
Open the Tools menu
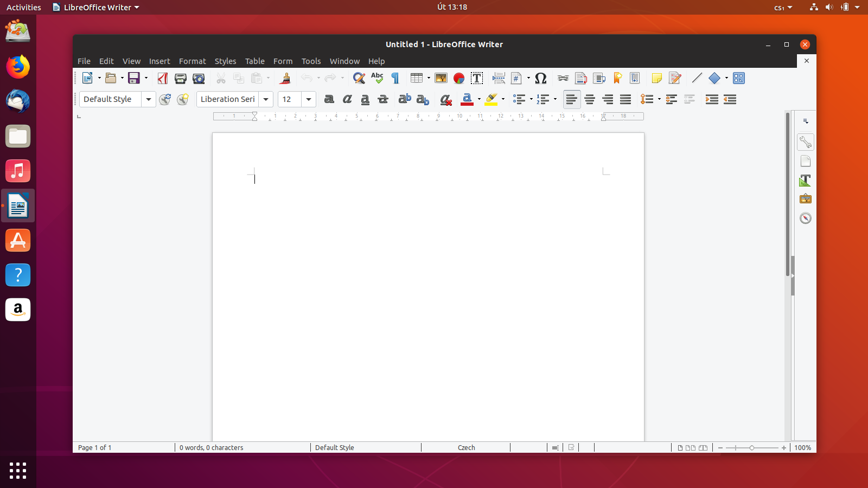(x=311, y=61)
